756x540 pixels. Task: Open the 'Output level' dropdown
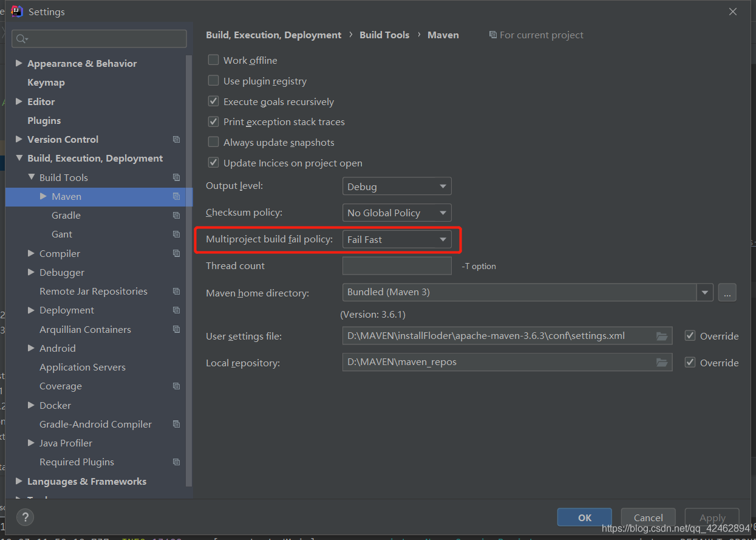point(397,186)
